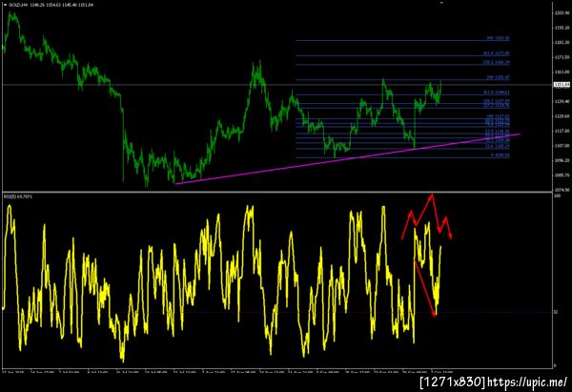Image resolution: width=572 pixels, height=392 pixels.
Task: Click the yellow RSI indicator line
Action: click(222, 283)
